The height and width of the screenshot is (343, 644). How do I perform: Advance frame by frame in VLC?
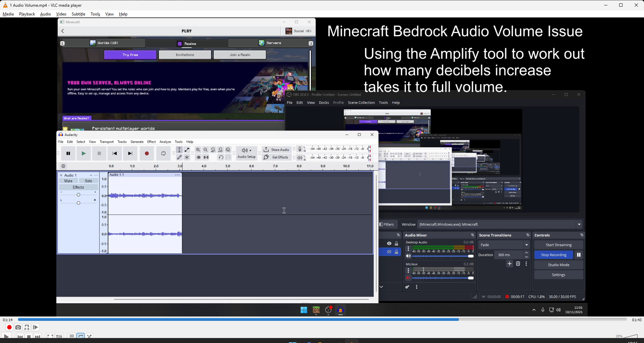[36, 327]
